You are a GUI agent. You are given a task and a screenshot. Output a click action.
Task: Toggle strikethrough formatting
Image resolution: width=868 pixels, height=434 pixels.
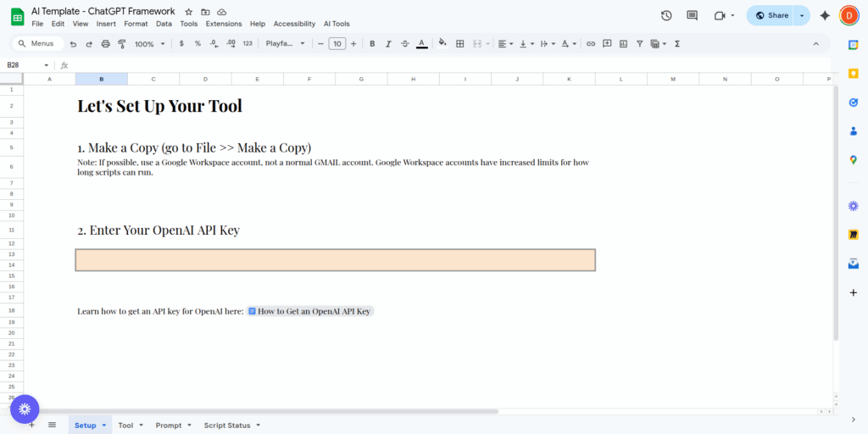(x=404, y=44)
